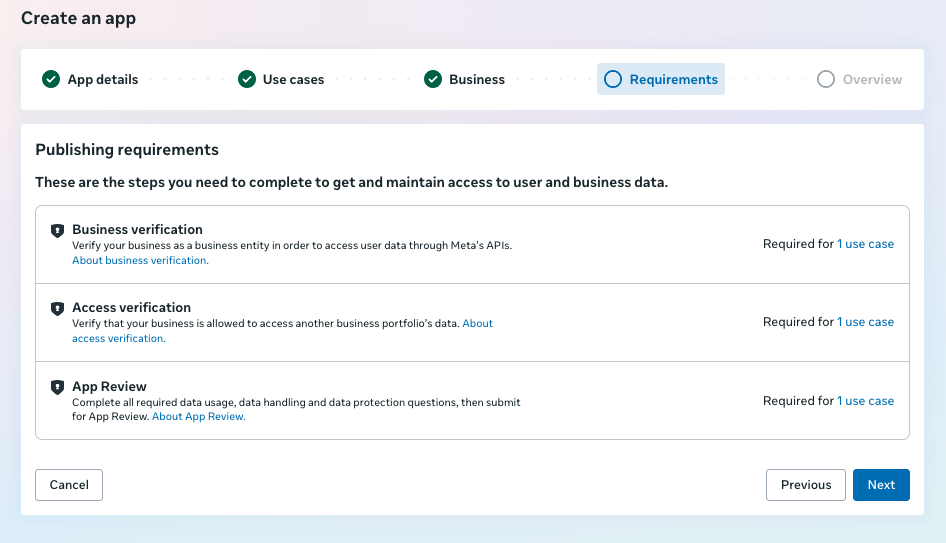This screenshot has width=946, height=543.
Task: Click the shield icon for Access verification
Action: coord(57,308)
